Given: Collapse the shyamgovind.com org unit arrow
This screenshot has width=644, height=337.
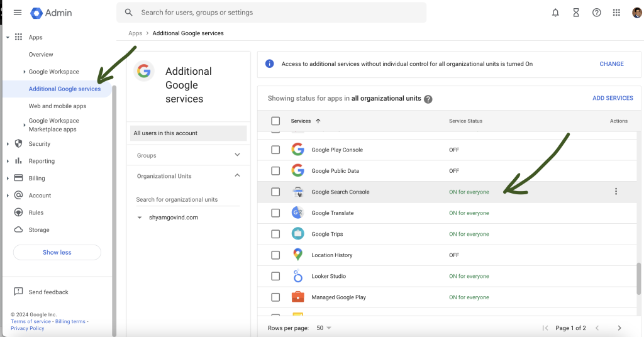Looking at the screenshot, I should click(x=140, y=218).
